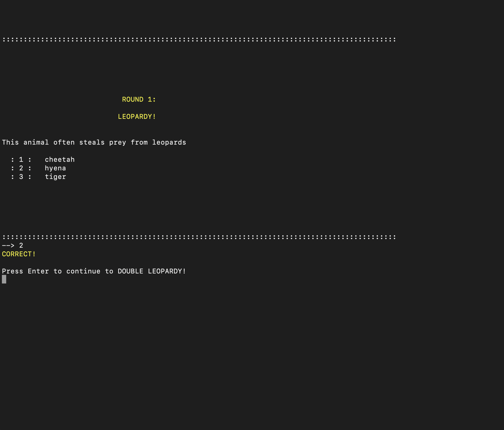Screen dimensions: 504x430
Task: Select answer option hyena
Action: (x=55, y=168)
